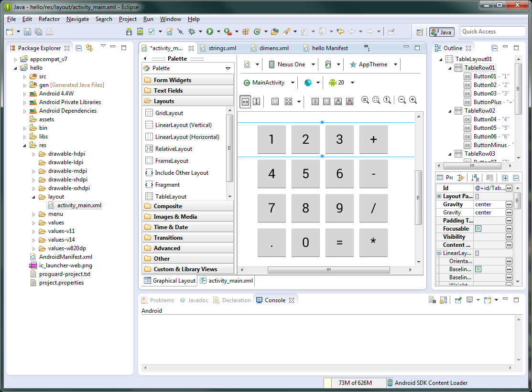
Task: Click the Quick Access search field
Action: 493,32
